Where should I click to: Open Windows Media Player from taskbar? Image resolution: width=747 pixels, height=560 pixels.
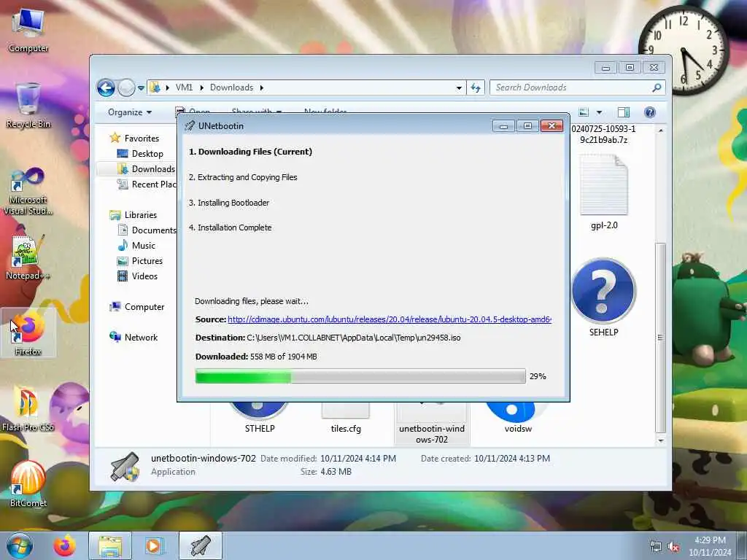(x=155, y=545)
